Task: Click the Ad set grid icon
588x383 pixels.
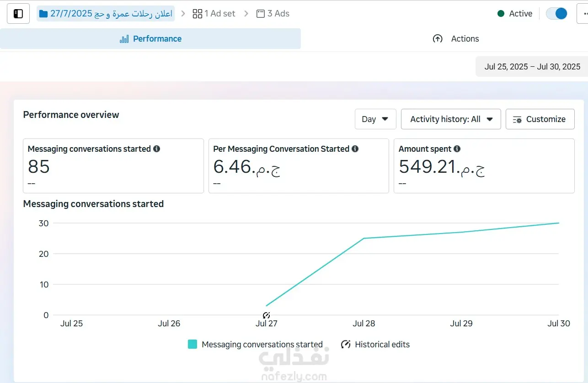Action: (198, 14)
